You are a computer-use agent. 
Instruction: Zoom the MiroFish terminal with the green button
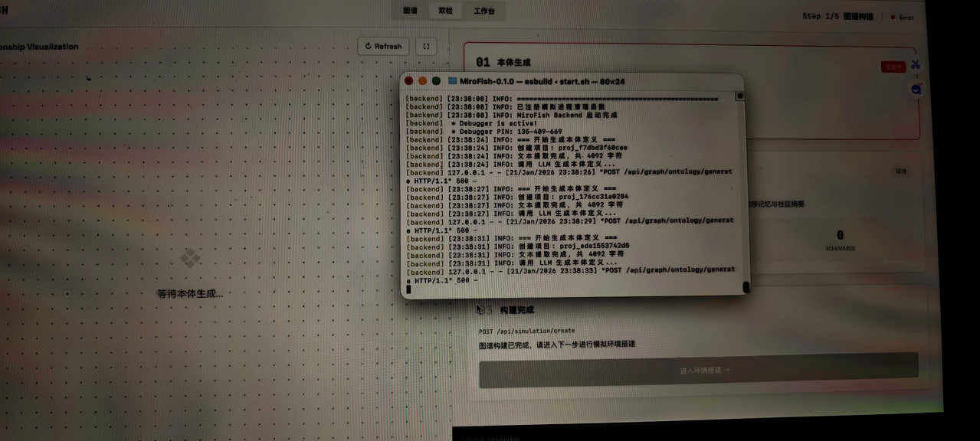[436, 80]
